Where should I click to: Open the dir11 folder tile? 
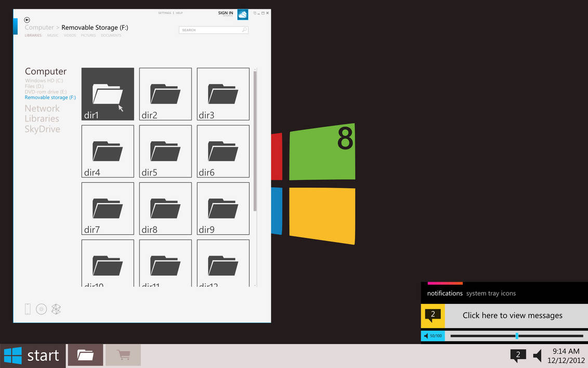tap(165, 263)
